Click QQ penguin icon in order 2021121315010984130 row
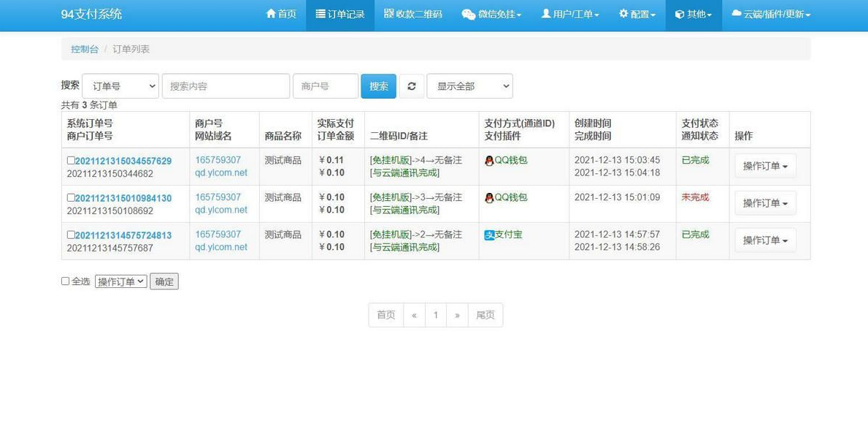Screen dimensions: 868x448 pos(489,198)
